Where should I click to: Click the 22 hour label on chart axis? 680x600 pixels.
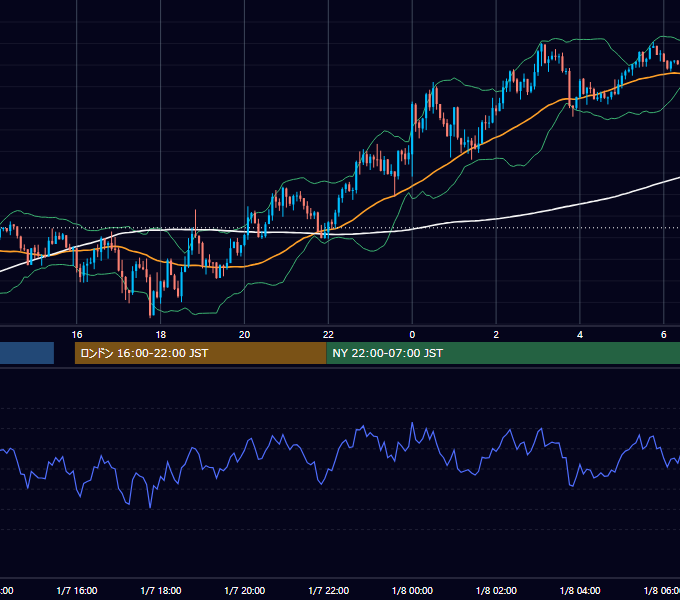pos(328,335)
